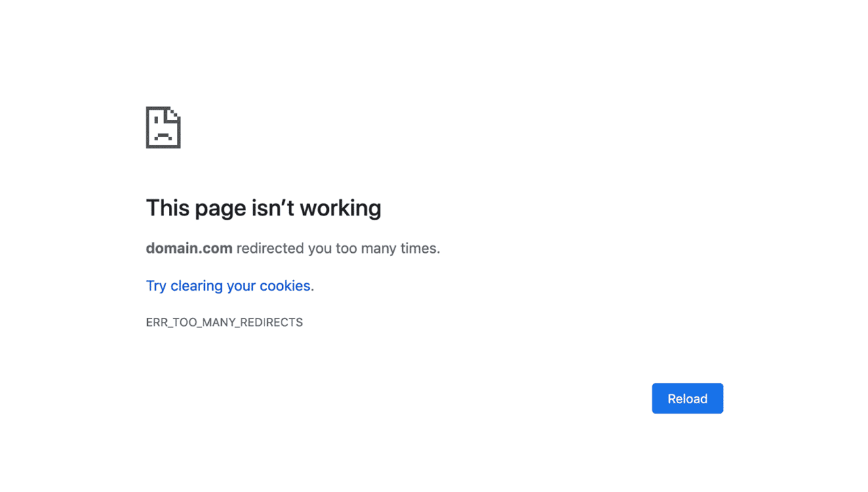868x492 pixels.
Task: Click the word Try in the blue link
Action: coord(156,286)
